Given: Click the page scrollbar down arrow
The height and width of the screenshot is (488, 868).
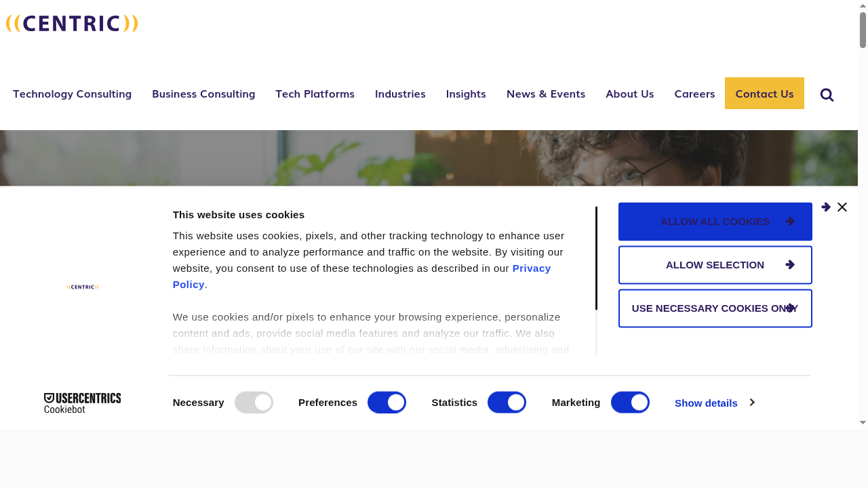Looking at the screenshot, I should [x=863, y=422].
